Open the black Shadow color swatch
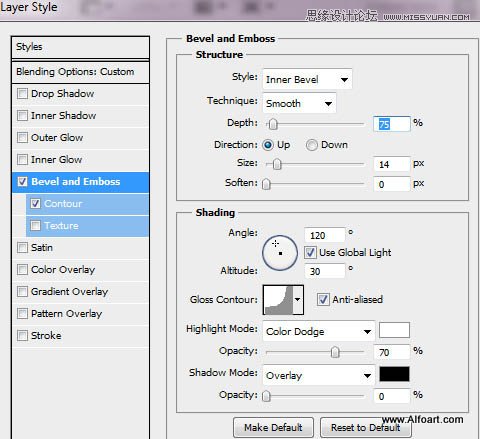The width and height of the screenshot is (480, 439). 394,374
